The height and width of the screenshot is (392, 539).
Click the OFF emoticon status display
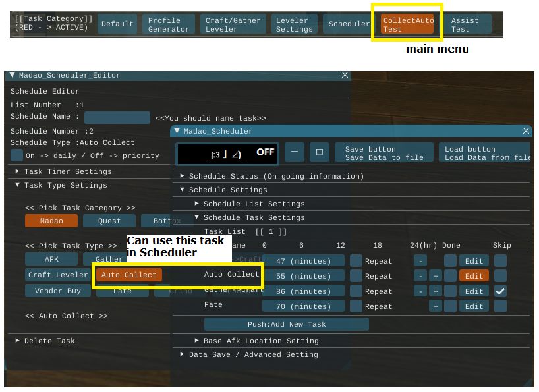point(227,153)
